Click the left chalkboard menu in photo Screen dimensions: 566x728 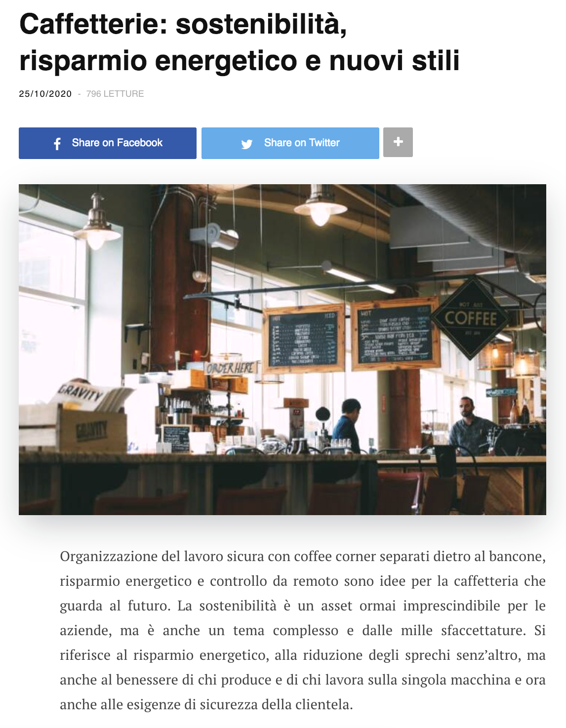[303, 339]
